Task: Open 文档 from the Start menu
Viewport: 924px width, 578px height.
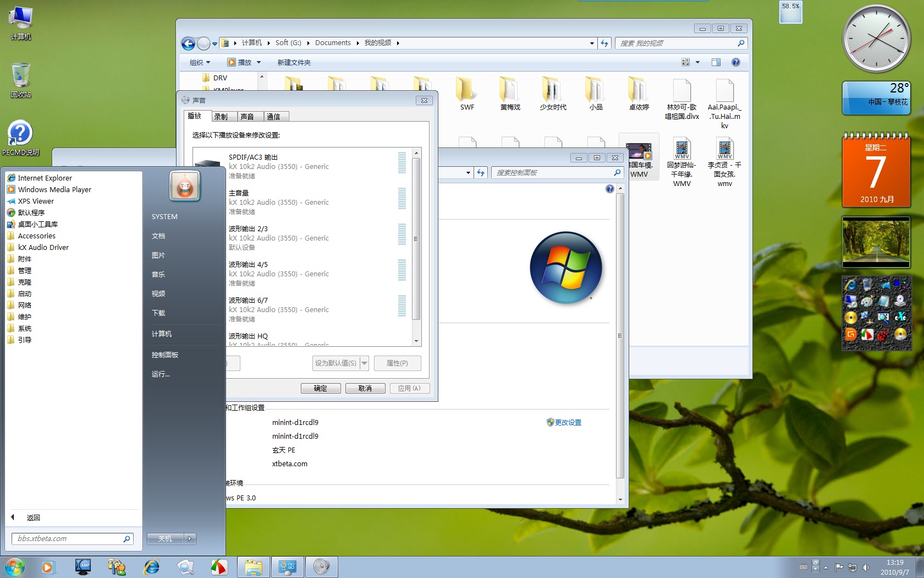Action: 158,236
